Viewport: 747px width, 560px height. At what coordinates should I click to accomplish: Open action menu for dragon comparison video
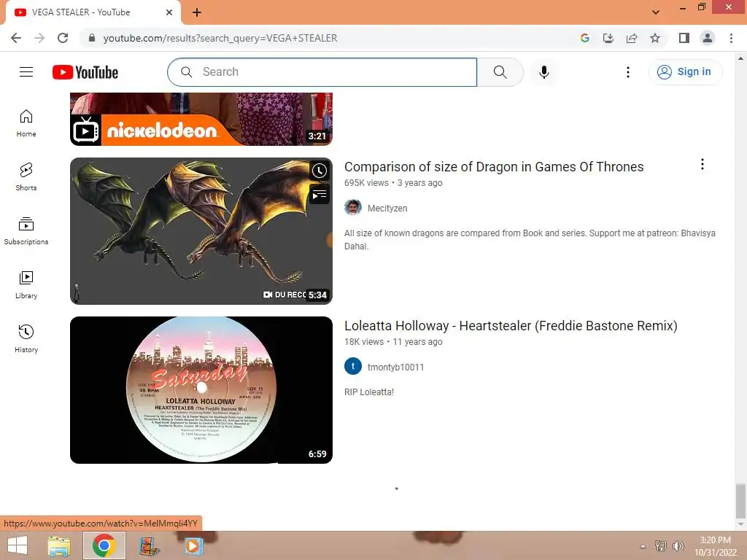coord(703,164)
